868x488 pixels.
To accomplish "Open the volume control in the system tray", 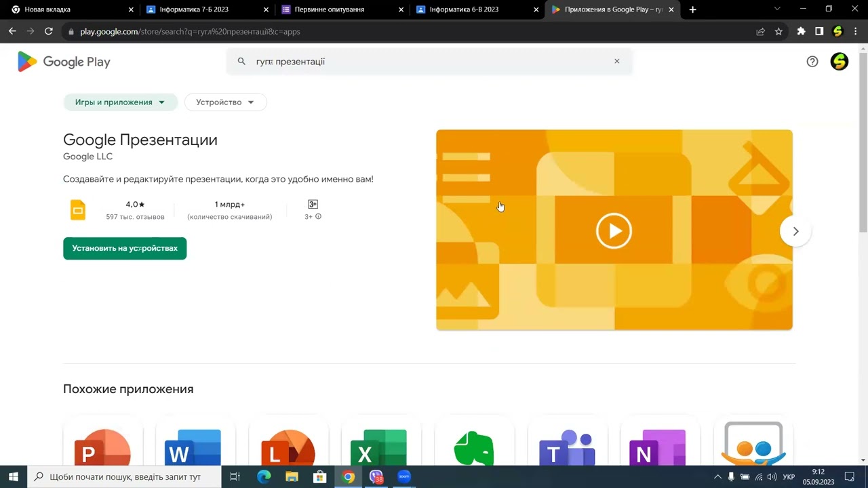I will 772,477.
